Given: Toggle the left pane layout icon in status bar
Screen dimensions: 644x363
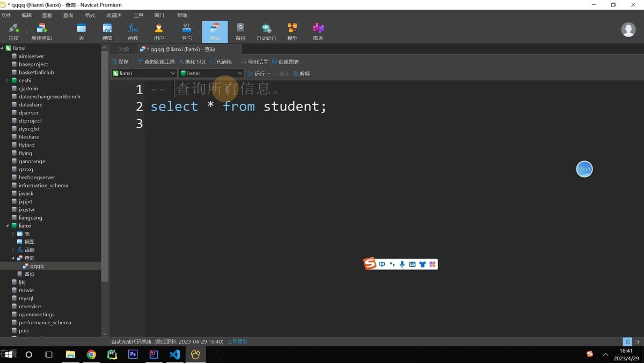Looking at the screenshot, I should (x=627, y=342).
